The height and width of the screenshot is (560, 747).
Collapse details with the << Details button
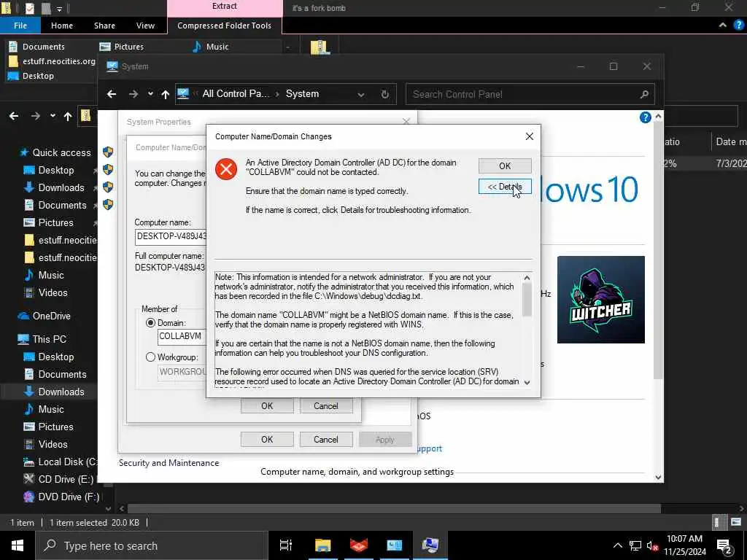505,187
